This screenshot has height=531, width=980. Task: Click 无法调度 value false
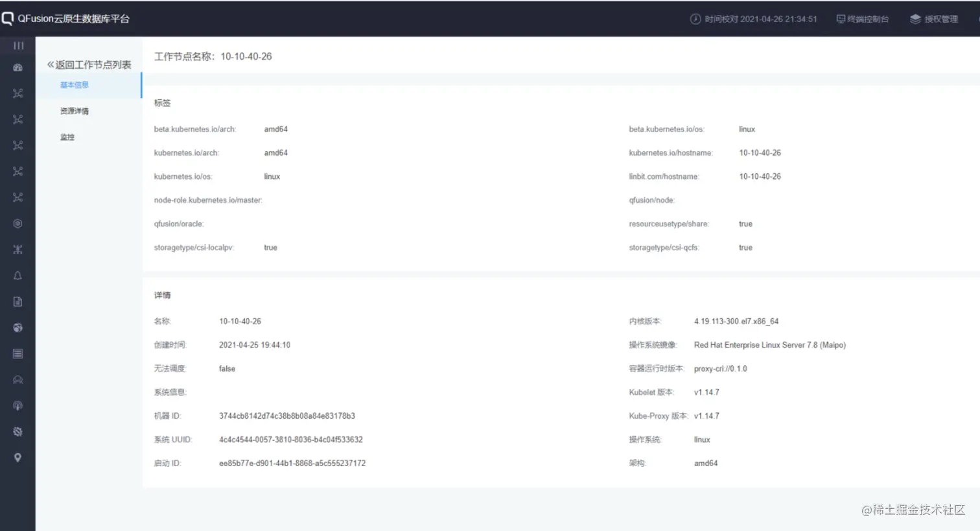pos(227,368)
